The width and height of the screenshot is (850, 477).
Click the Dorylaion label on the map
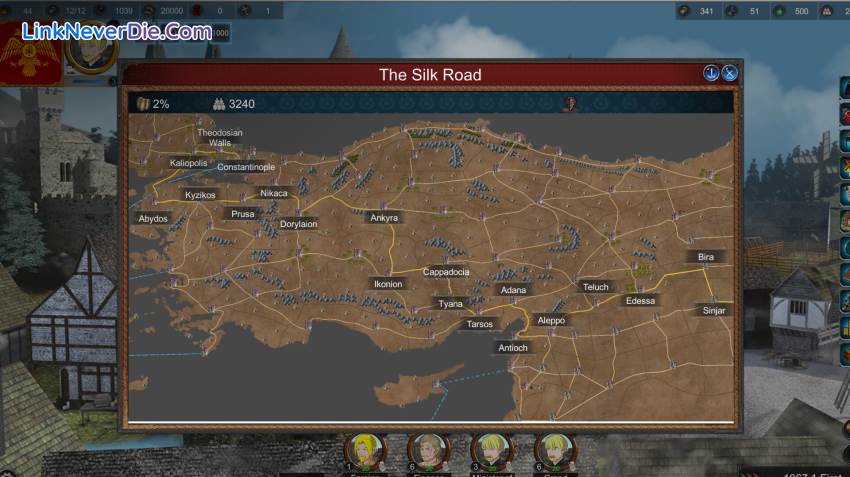point(298,224)
